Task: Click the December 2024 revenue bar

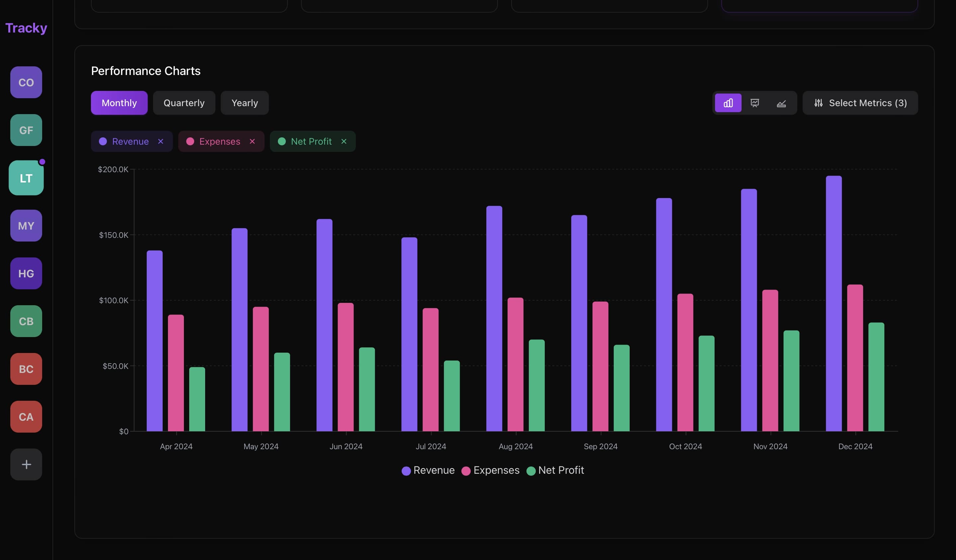Action: tap(834, 303)
